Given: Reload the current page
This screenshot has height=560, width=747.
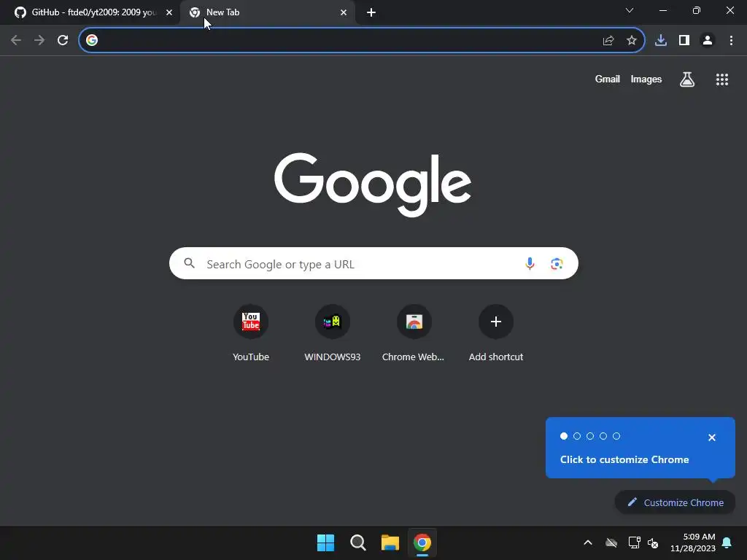Looking at the screenshot, I should [63, 41].
